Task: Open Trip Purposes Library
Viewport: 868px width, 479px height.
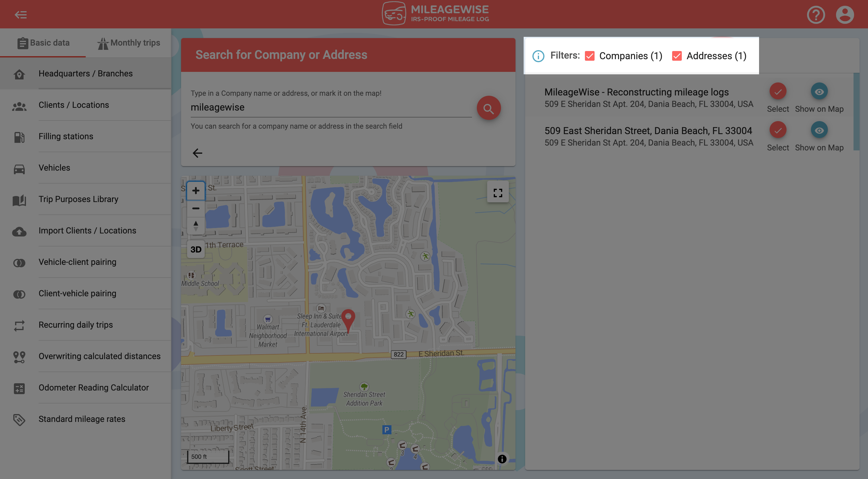Action: 86,199
